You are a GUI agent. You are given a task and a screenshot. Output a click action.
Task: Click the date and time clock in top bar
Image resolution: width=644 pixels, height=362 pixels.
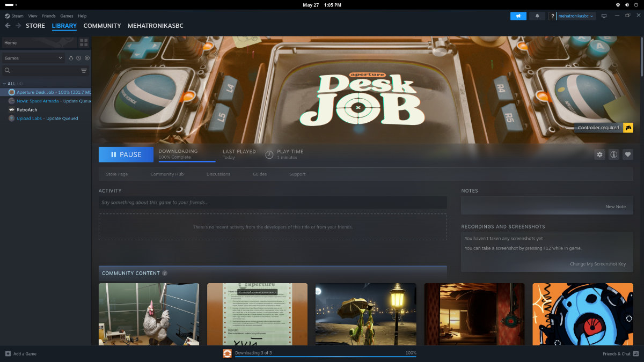pos(322,4)
